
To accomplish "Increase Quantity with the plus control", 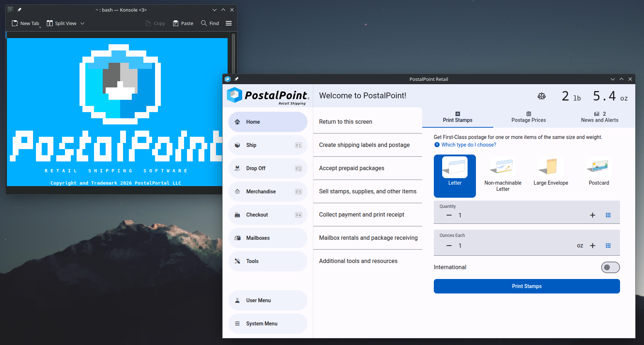I will tap(592, 215).
